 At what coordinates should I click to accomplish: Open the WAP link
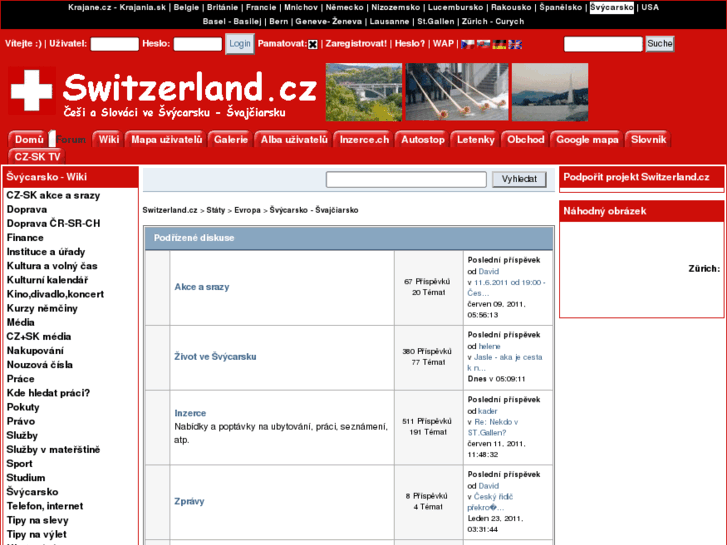pos(443,44)
